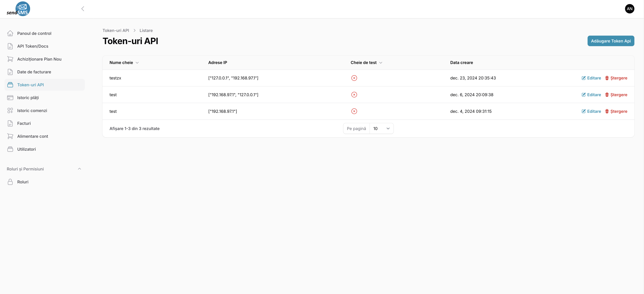Sort by Cheie de test column arrow

pyautogui.click(x=380, y=63)
